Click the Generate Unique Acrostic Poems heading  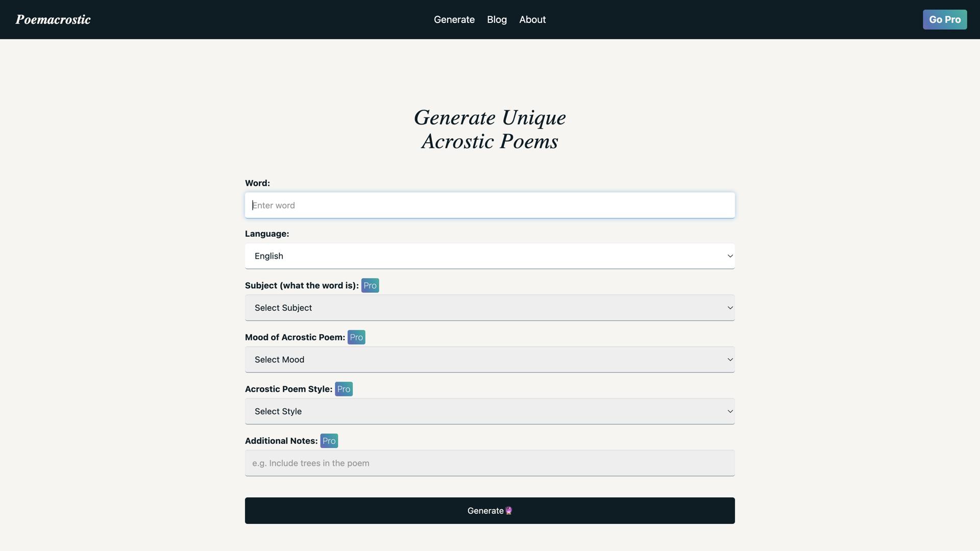click(x=489, y=129)
